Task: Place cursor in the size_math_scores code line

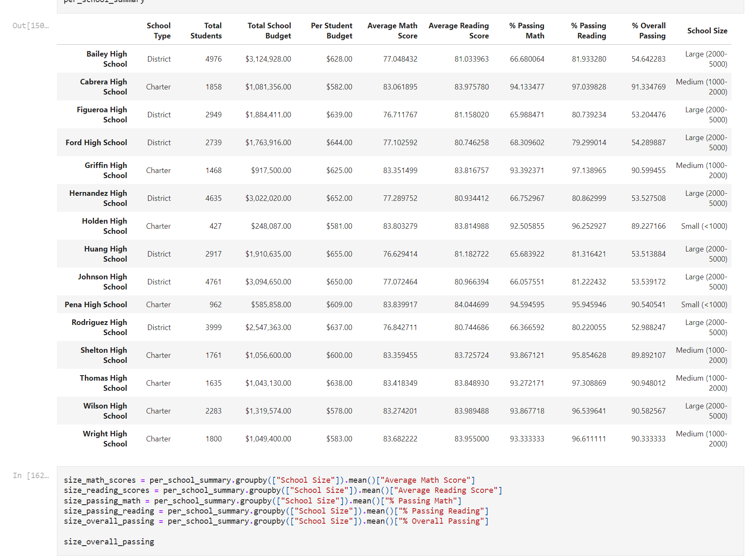Action: [x=269, y=480]
